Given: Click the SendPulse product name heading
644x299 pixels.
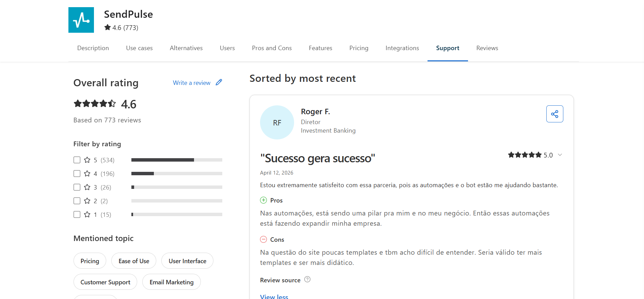Looking at the screenshot, I should coord(128,14).
